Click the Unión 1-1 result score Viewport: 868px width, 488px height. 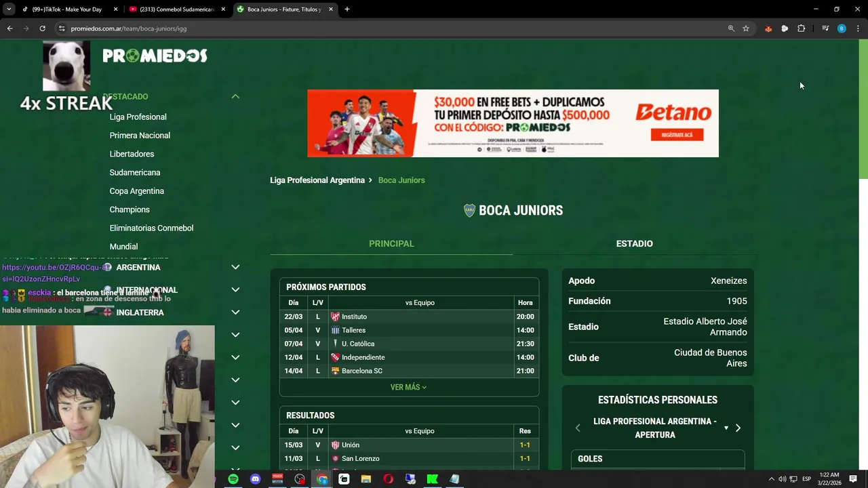[525, 445]
